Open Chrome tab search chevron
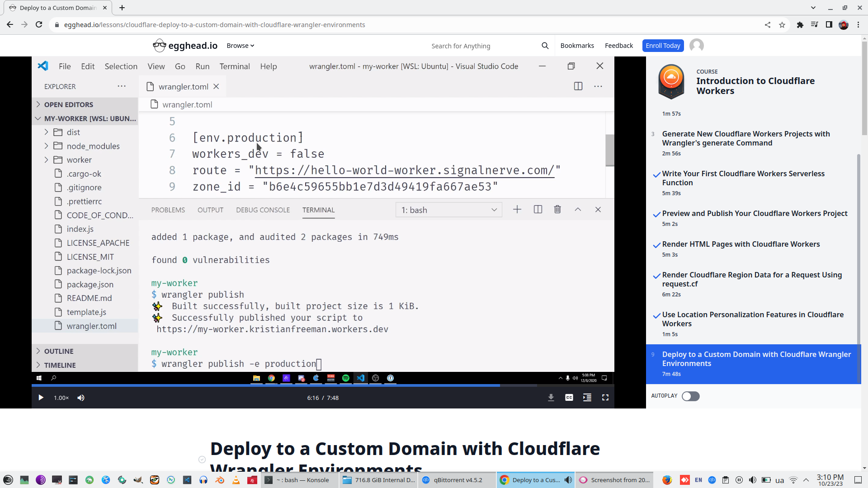Viewport: 868px width, 488px height. click(813, 8)
